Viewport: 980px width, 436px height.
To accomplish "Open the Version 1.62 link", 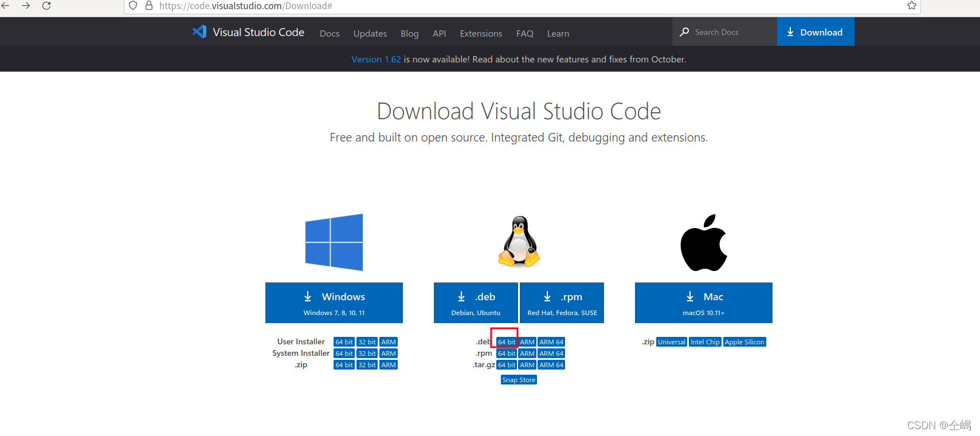I will pyautogui.click(x=376, y=60).
